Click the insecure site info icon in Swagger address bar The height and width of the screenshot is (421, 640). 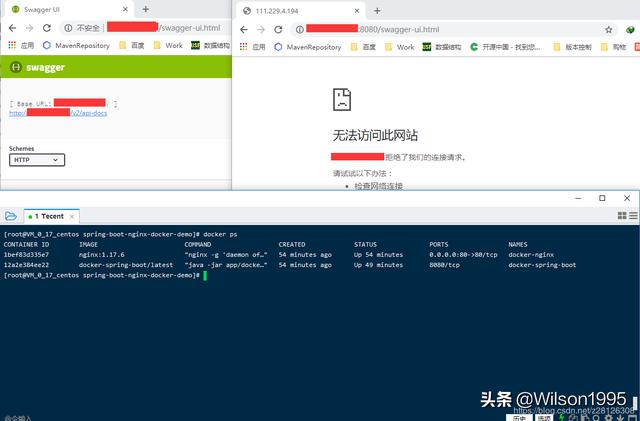[x=68, y=28]
